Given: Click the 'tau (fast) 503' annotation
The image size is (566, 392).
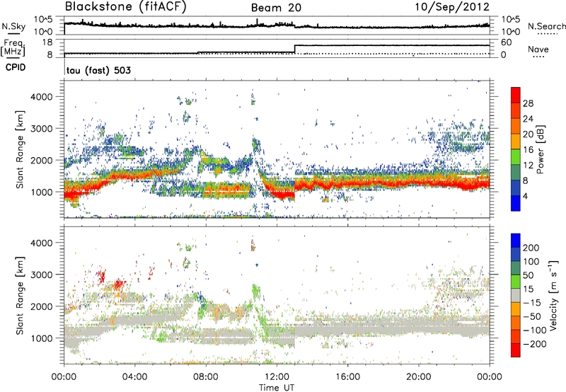Looking at the screenshot, I should [98, 70].
